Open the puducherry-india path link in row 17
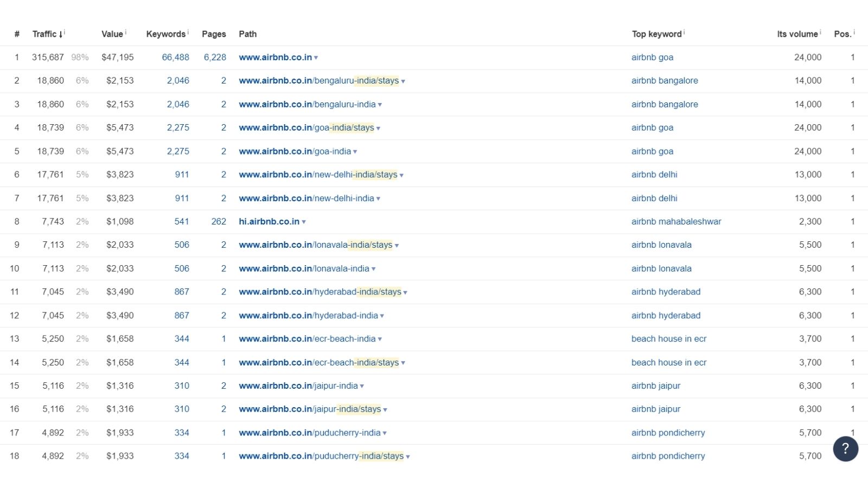868x488 pixels. [x=310, y=433]
